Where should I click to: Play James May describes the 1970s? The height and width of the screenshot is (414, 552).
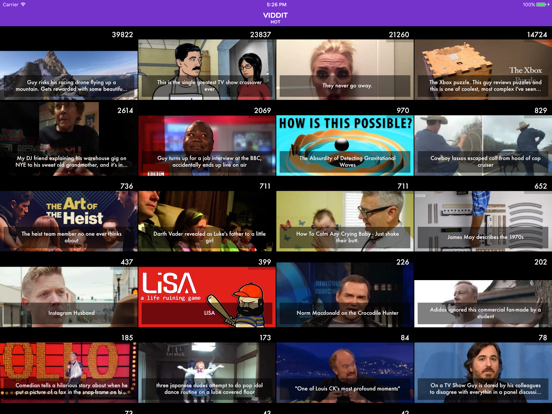coord(483,221)
